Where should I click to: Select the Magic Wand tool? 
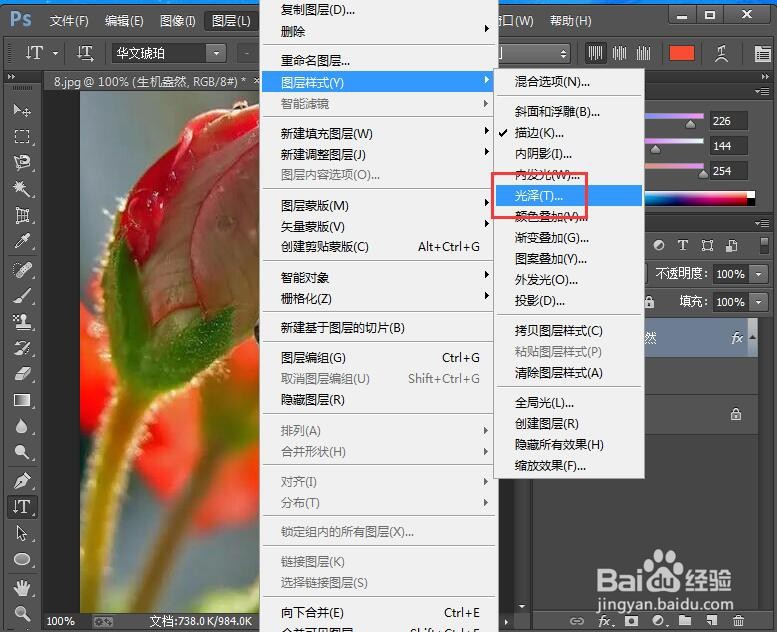[21, 188]
